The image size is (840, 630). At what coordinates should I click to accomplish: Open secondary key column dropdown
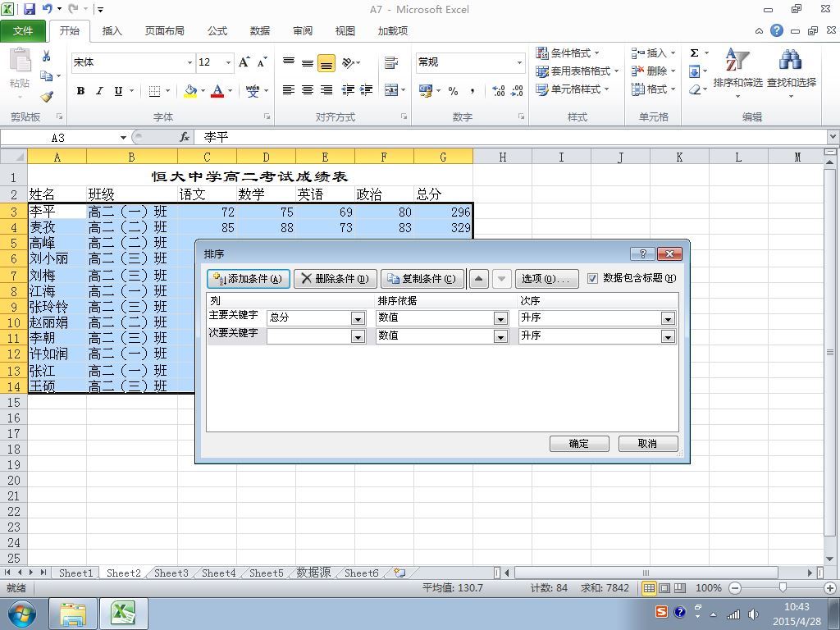358,336
